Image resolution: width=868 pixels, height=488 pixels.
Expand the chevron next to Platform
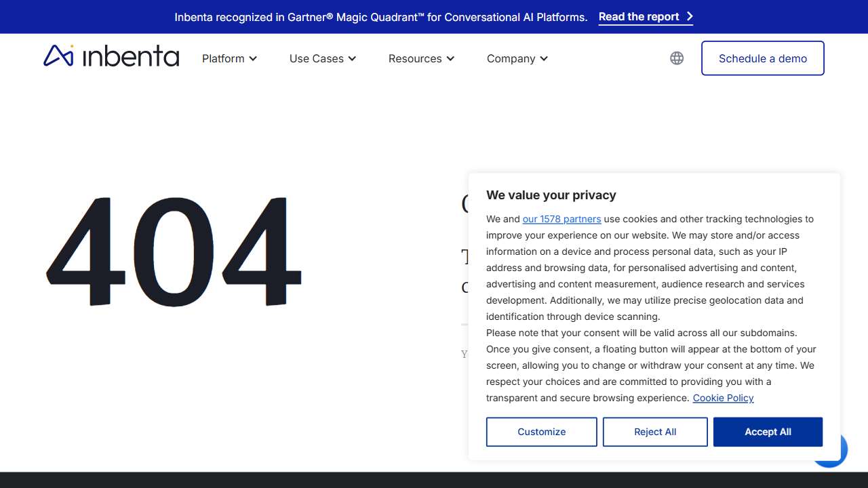click(x=253, y=59)
